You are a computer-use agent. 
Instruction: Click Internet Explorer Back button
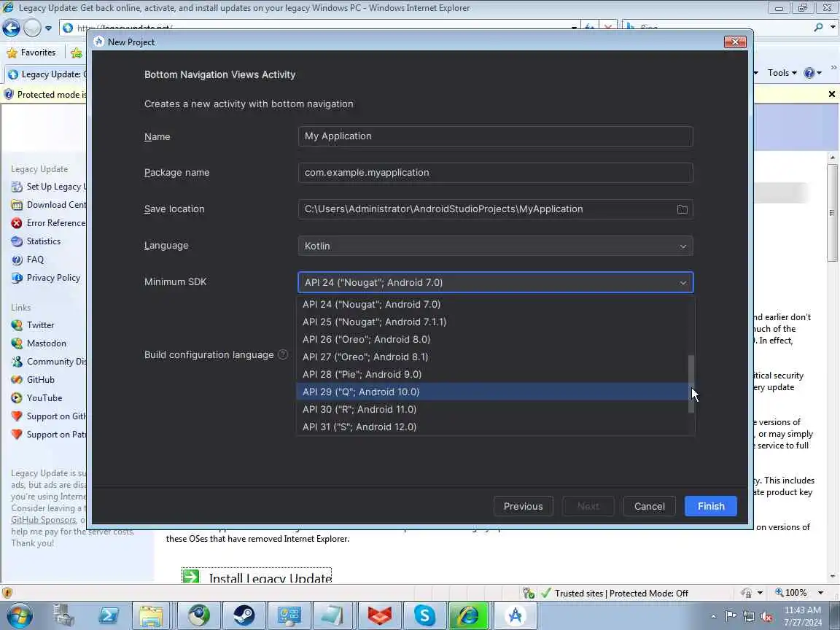click(x=11, y=28)
